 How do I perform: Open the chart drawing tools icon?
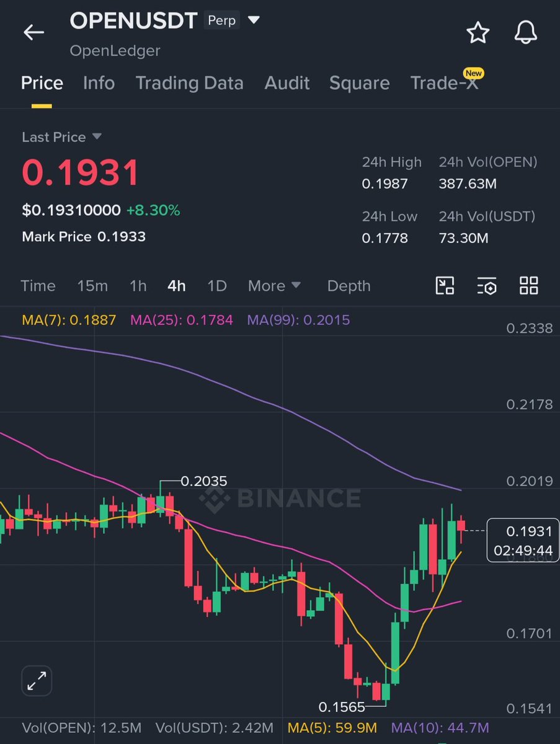(x=445, y=286)
